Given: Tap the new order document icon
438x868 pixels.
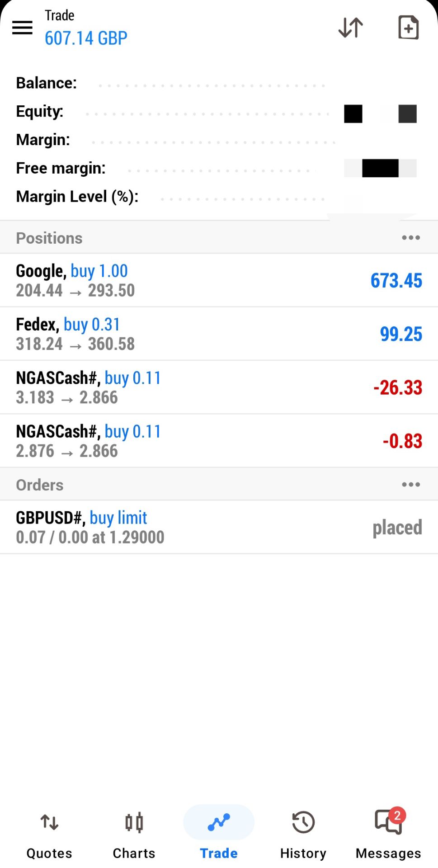Looking at the screenshot, I should [408, 28].
